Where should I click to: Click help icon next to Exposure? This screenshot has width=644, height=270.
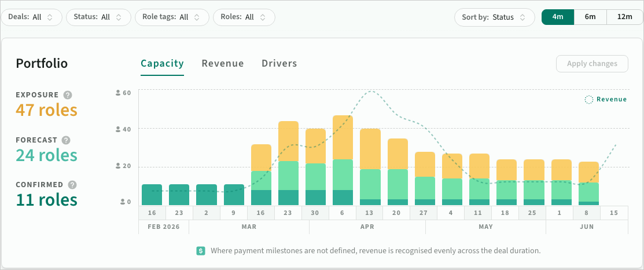[x=68, y=95]
